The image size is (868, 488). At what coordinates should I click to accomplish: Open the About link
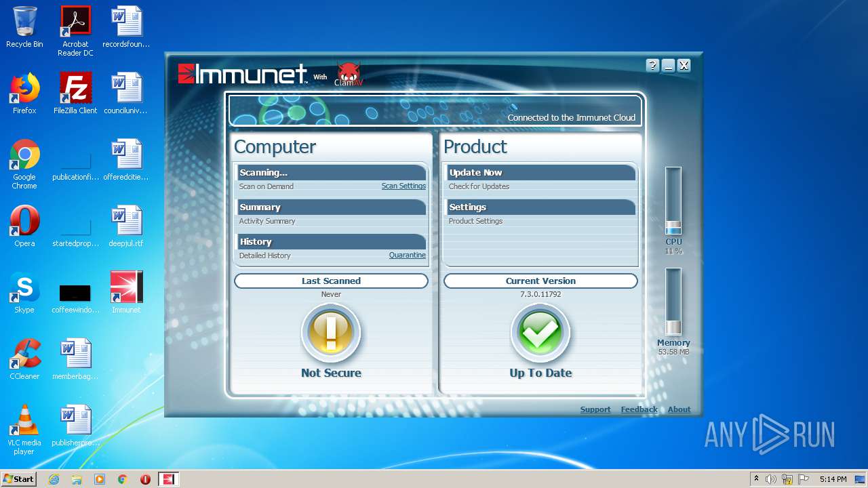679,409
